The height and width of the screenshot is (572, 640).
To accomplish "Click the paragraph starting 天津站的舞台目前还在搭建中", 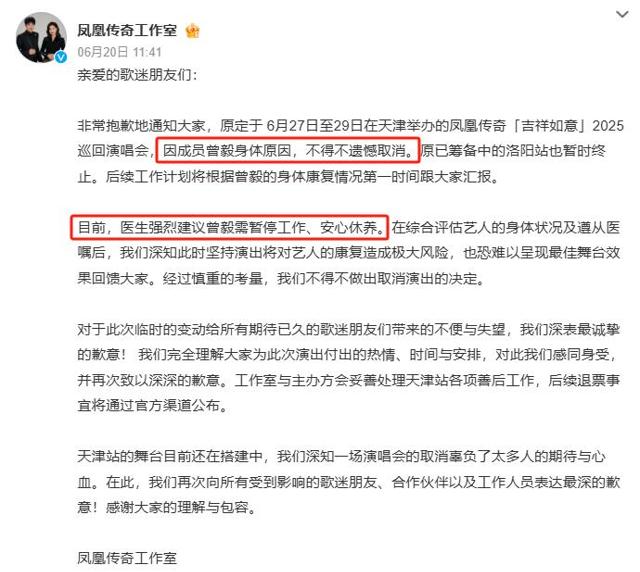I will point(349,482).
